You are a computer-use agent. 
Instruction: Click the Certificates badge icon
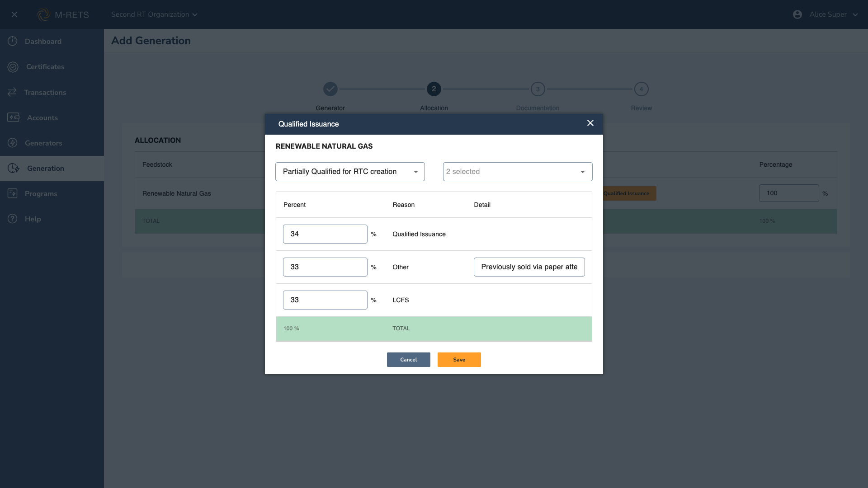tap(13, 67)
